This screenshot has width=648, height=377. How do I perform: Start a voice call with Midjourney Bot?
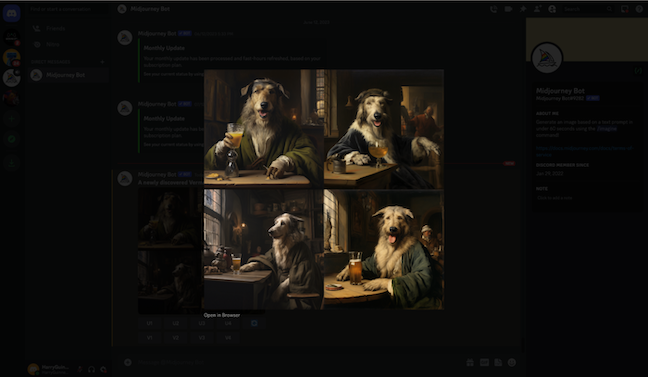tap(493, 9)
